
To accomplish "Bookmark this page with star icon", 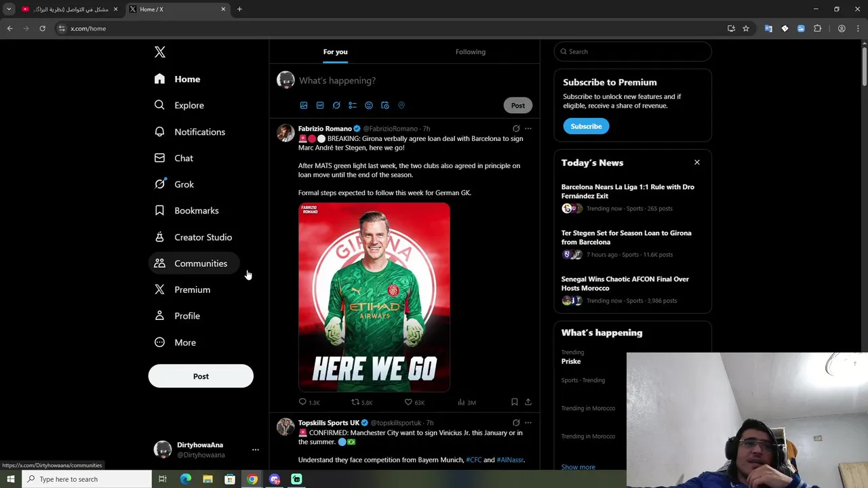I will click(746, 28).
